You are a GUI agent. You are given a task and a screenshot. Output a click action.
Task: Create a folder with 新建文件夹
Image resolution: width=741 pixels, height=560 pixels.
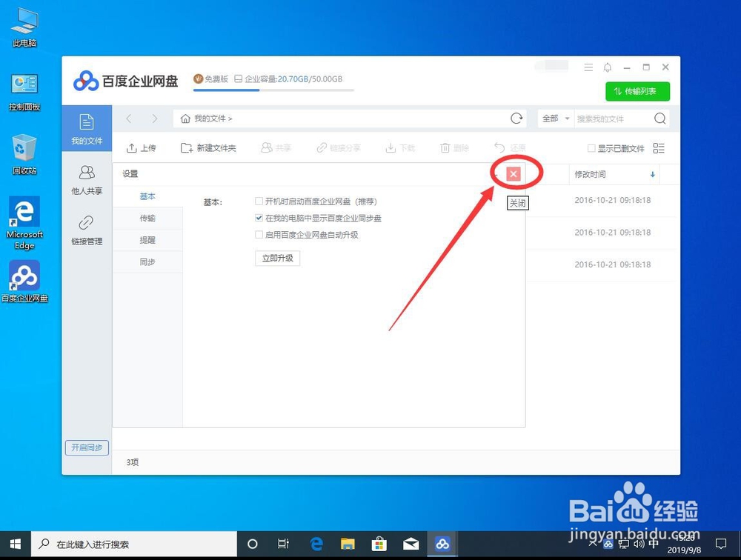[x=208, y=148]
